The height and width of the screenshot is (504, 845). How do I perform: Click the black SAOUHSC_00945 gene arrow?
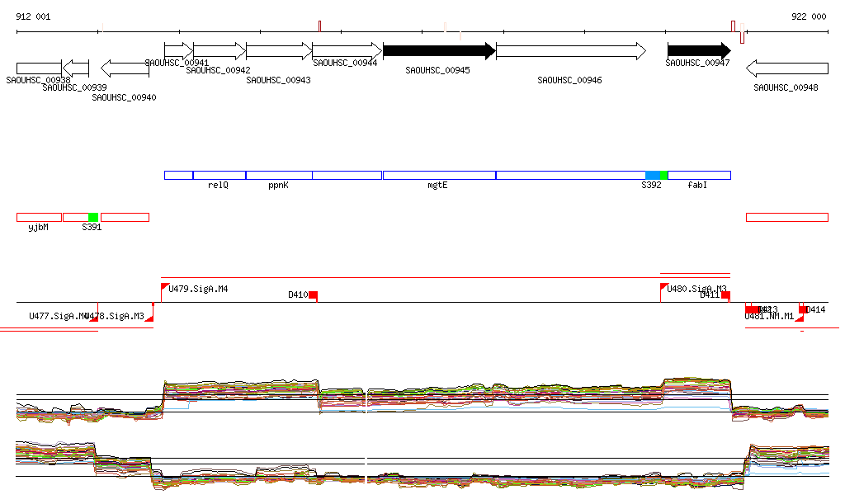437,51
